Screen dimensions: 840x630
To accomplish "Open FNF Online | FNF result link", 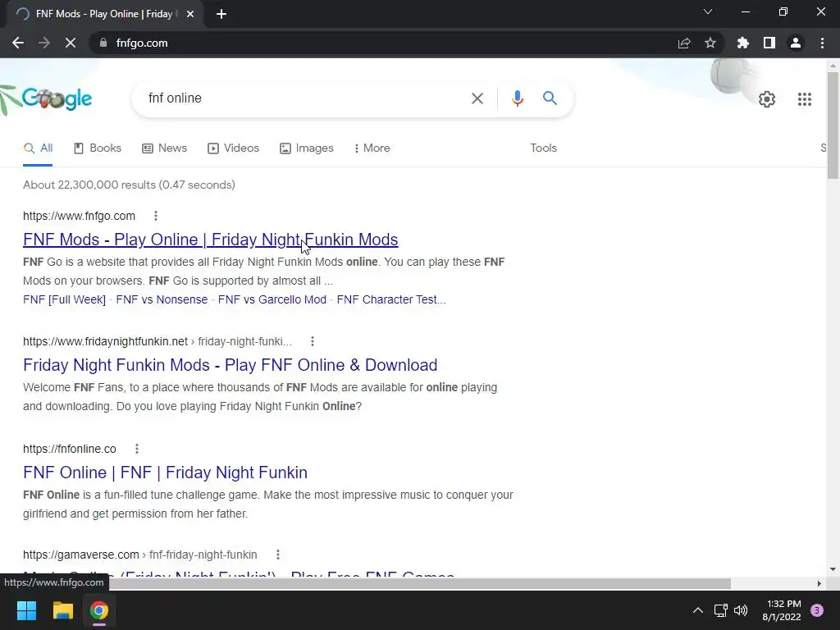I will 165,472.
